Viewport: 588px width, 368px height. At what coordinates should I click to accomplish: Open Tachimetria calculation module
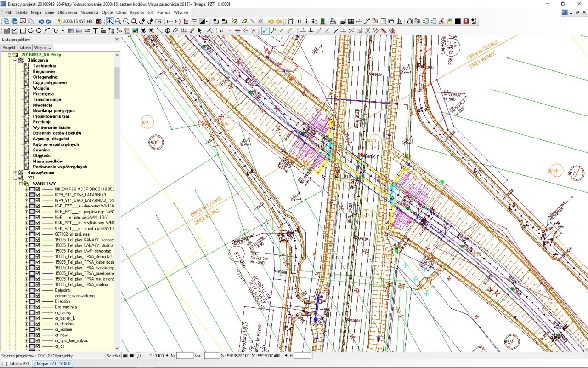tap(44, 66)
